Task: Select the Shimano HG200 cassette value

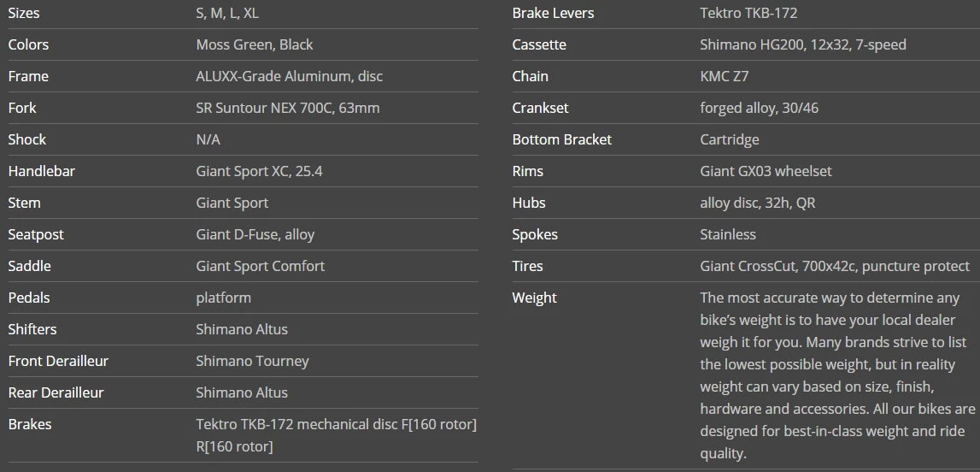Action: coord(803,44)
